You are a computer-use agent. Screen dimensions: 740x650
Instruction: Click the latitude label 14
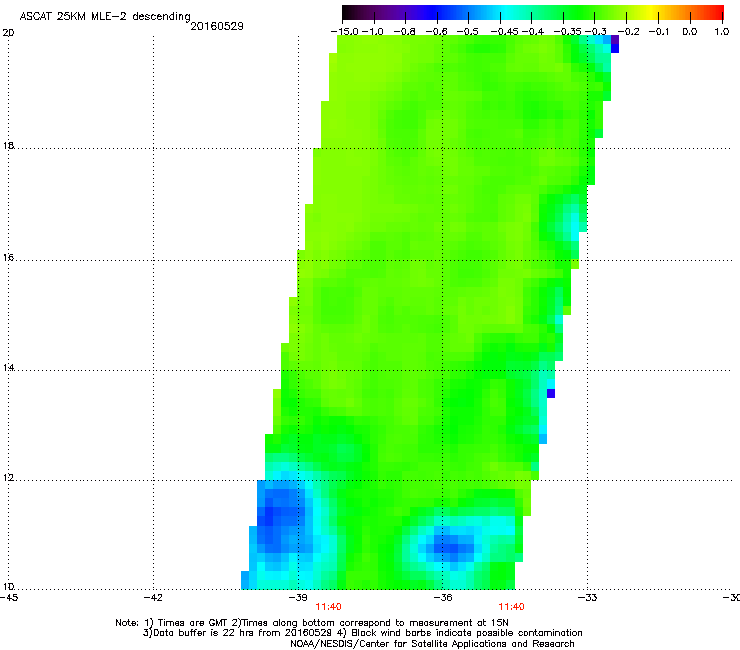pos(8,367)
